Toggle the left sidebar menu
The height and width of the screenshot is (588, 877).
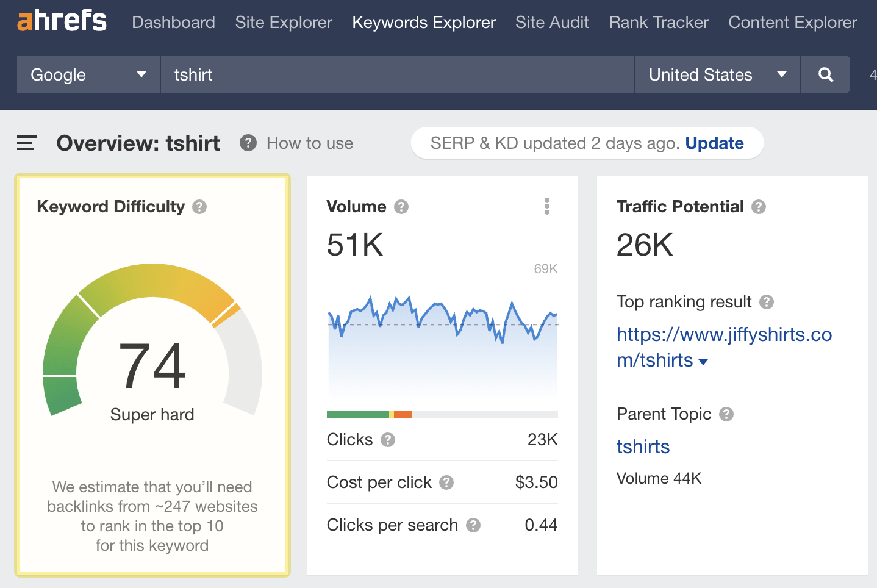pos(26,143)
